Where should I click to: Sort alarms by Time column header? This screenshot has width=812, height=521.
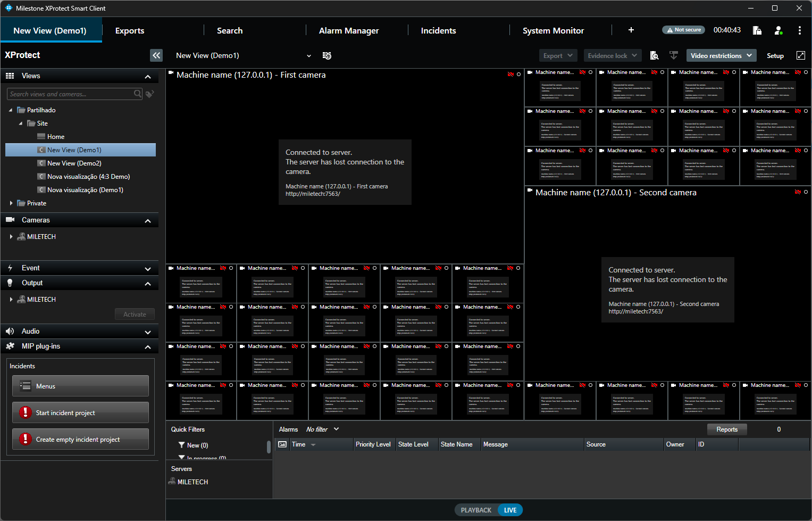pyautogui.click(x=321, y=444)
